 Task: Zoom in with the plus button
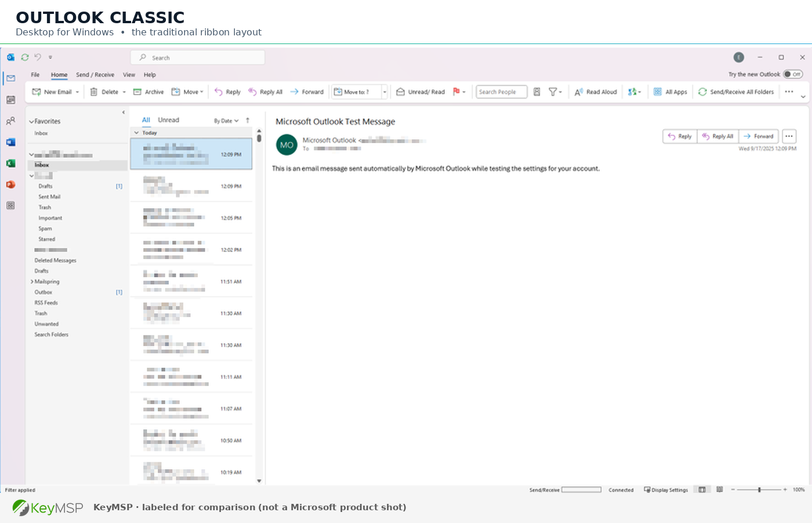pos(785,490)
